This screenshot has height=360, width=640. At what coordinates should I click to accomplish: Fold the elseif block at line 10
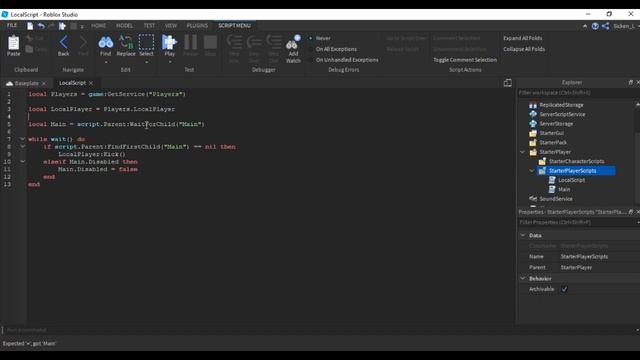click(22, 162)
